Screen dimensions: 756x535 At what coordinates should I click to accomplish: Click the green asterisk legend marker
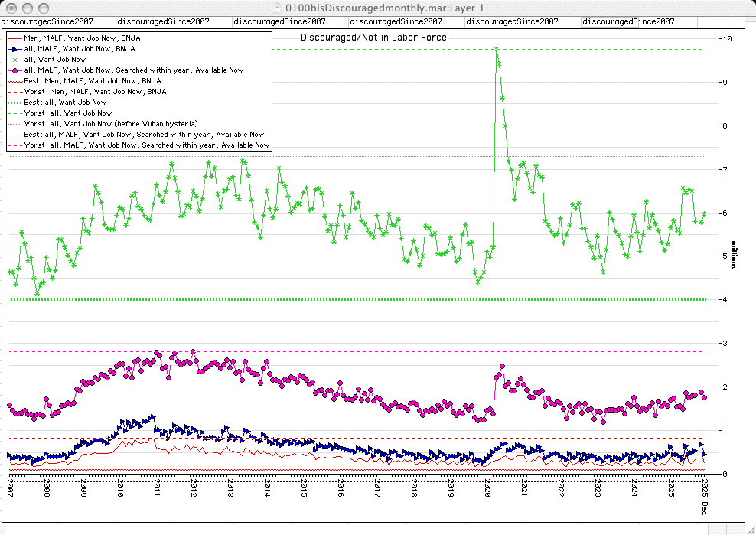[x=15, y=59]
